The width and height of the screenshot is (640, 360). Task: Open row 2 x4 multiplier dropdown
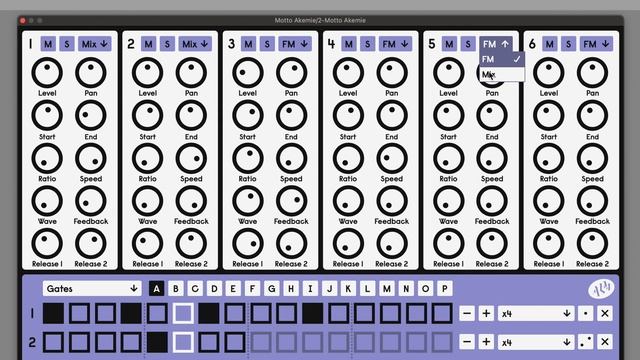point(536,342)
